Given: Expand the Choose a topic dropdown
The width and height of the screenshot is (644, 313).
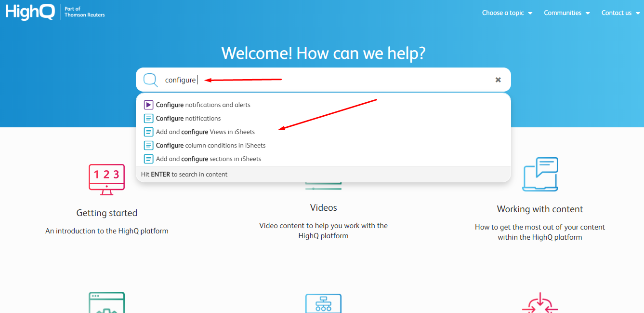Looking at the screenshot, I should coord(507,13).
